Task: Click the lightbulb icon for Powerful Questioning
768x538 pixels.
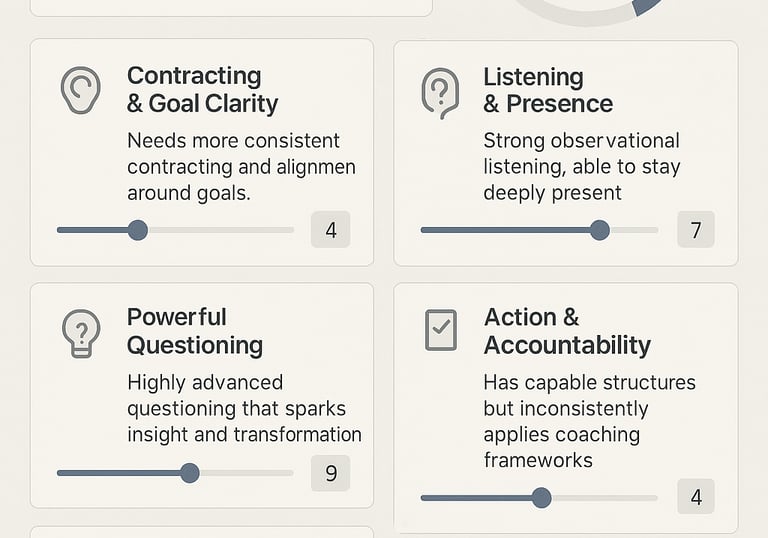Action: pos(81,333)
